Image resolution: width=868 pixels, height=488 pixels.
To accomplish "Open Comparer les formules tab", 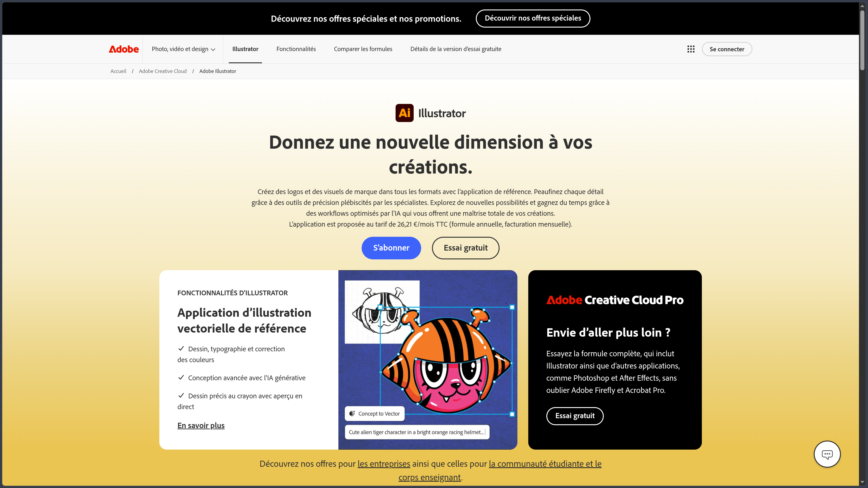I will click(363, 49).
